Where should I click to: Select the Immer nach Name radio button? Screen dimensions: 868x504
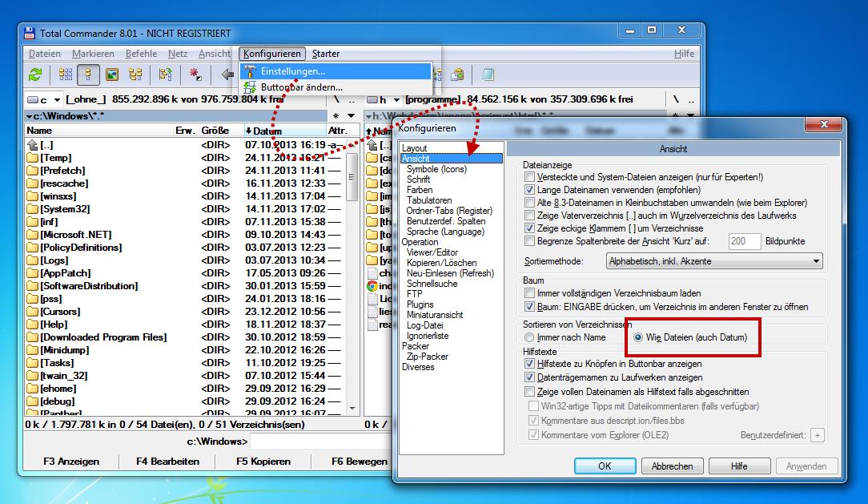(x=529, y=337)
